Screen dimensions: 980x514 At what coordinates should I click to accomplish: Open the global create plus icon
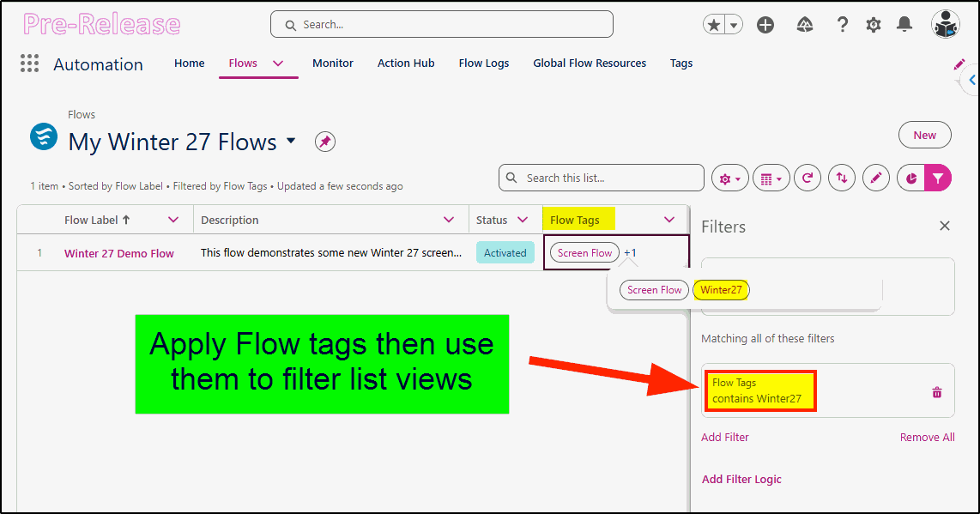[765, 25]
